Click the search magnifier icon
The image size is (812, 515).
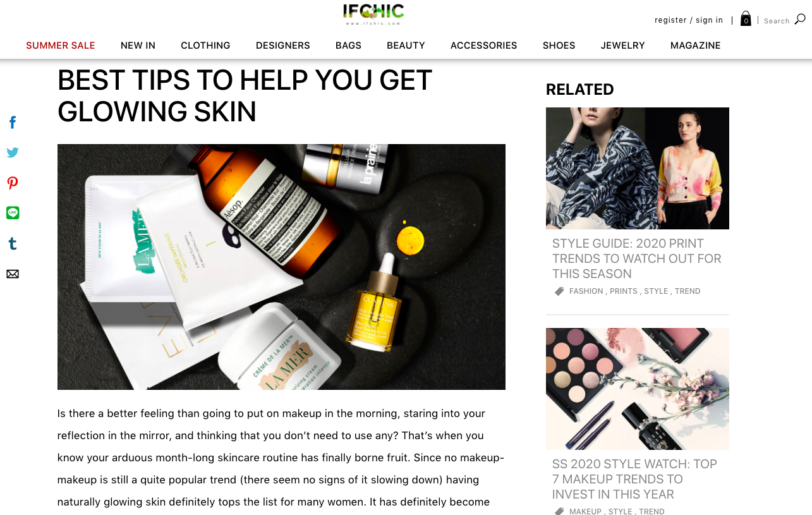pyautogui.click(x=800, y=19)
